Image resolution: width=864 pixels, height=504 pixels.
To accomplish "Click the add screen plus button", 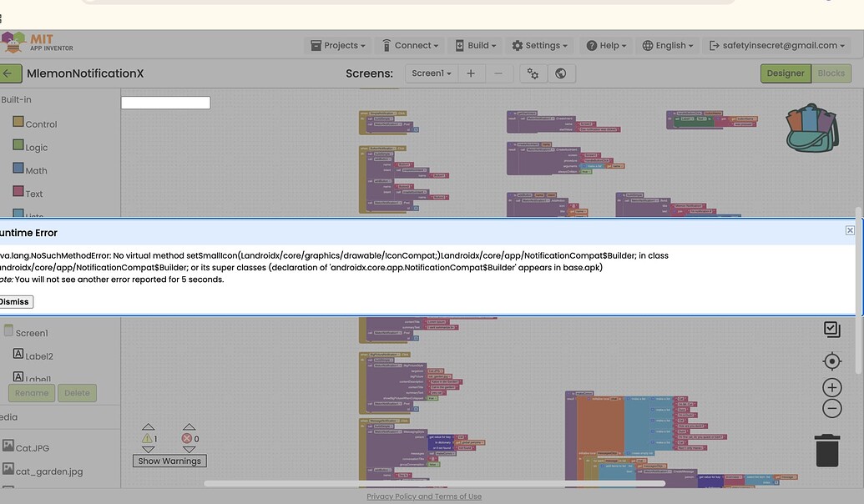I will point(471,73).
